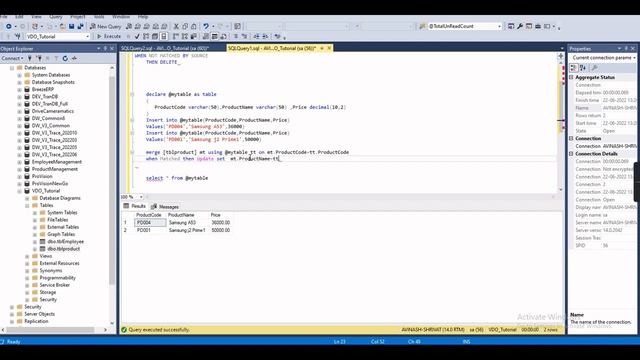This screenshot has width=640, height=360.
Task: Open the Help menu
Action: pos(143,17)
